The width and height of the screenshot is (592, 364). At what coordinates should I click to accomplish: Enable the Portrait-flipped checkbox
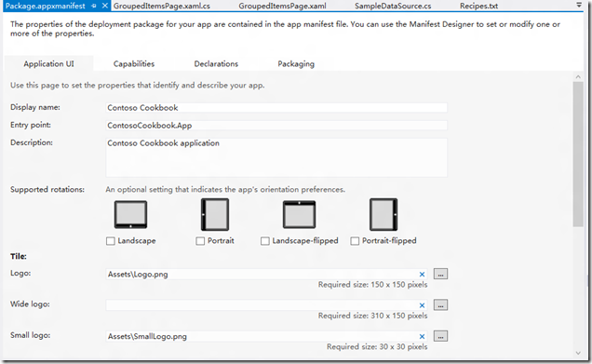[x=355, y=241]
